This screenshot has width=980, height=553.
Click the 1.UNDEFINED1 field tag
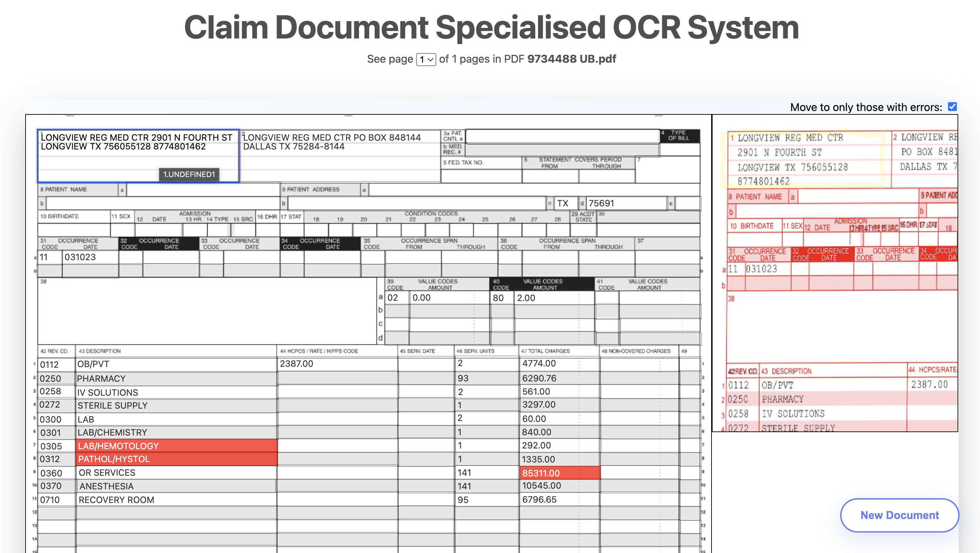[189, 175]
